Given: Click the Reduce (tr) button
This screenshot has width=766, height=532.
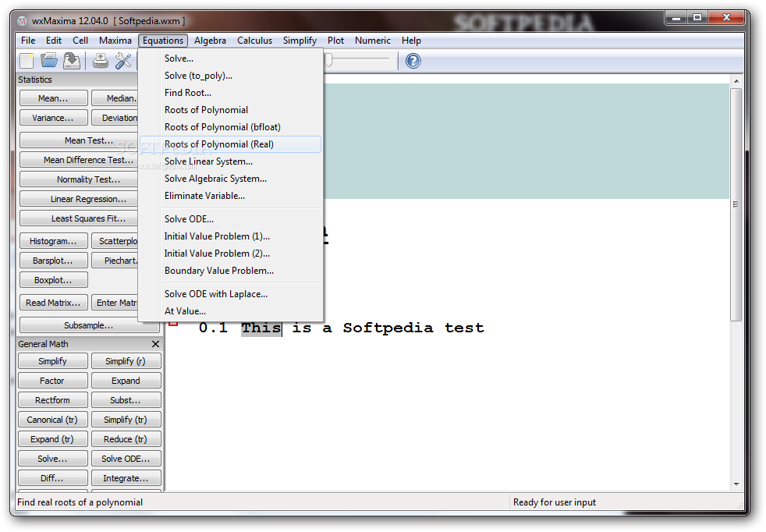Looking at the screenshot, I should (126, 439).
